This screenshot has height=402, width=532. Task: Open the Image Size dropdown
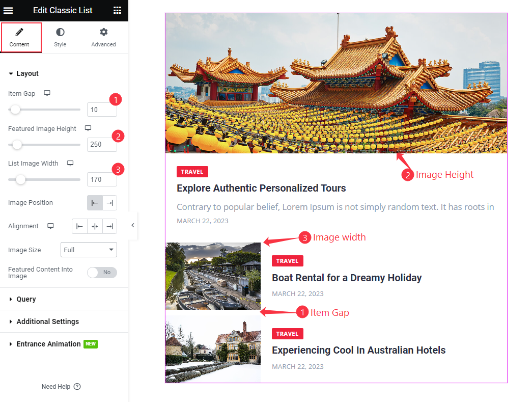(x=89, y=250)
